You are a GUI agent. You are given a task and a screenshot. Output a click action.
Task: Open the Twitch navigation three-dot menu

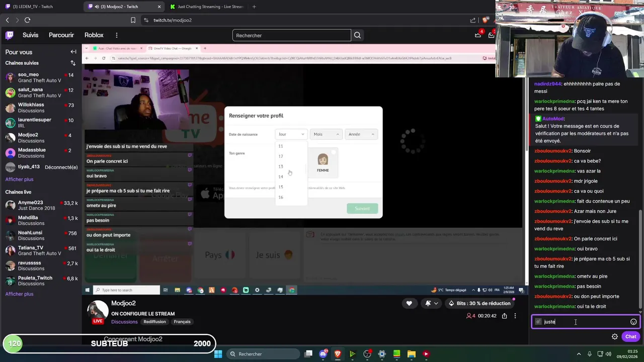point(117,35)
